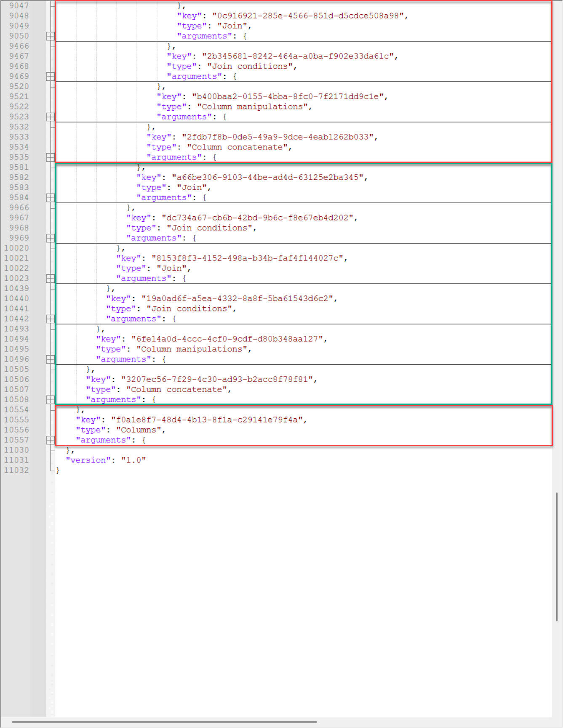Click the "Column concatenate" type on line 9534
This screenshot has width=563, height=728.
(x=239, y=147)
